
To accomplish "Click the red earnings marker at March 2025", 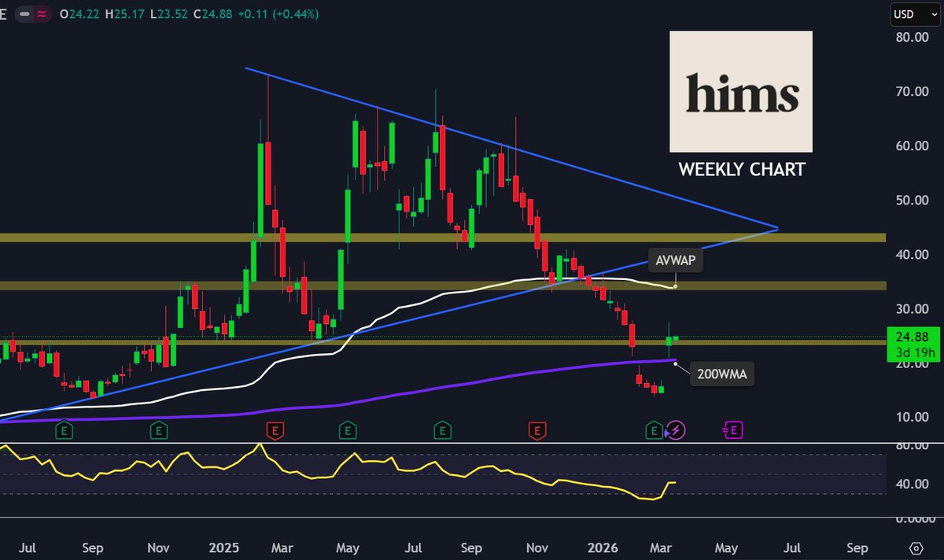I will [x=275, y=430].
